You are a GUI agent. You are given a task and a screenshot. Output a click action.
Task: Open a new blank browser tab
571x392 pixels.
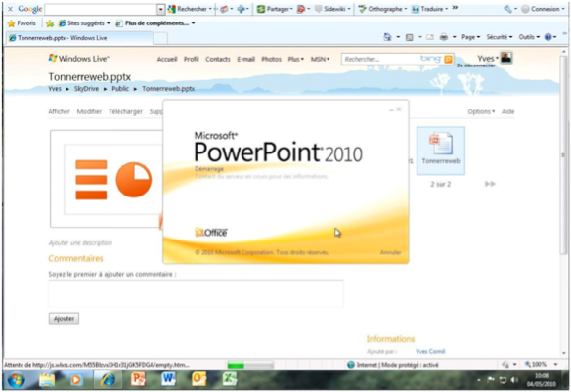pos(160,38)
